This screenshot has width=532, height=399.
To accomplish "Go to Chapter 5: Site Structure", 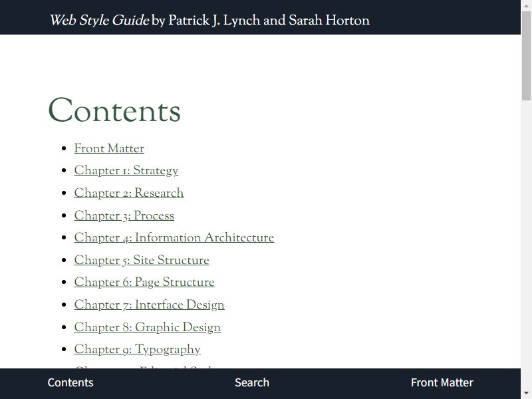I will coord(142,260).
